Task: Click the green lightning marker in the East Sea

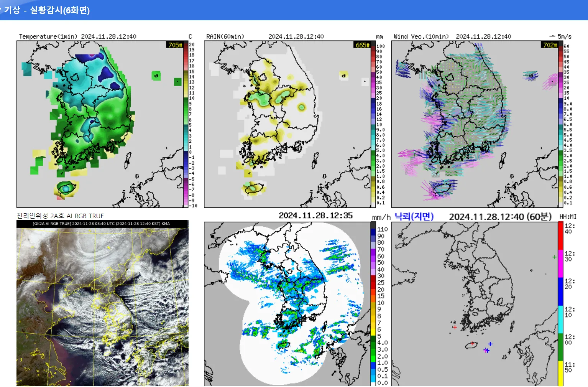Action: click(554, 257)
